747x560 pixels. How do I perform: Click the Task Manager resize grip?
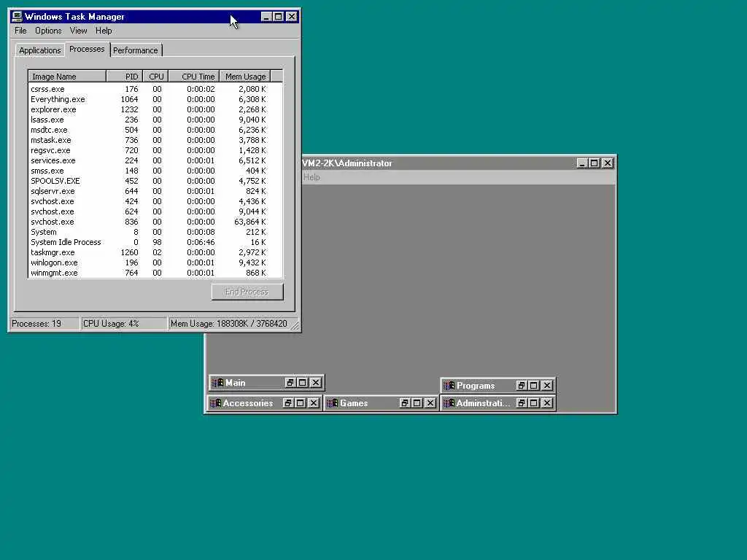point(295,325)
